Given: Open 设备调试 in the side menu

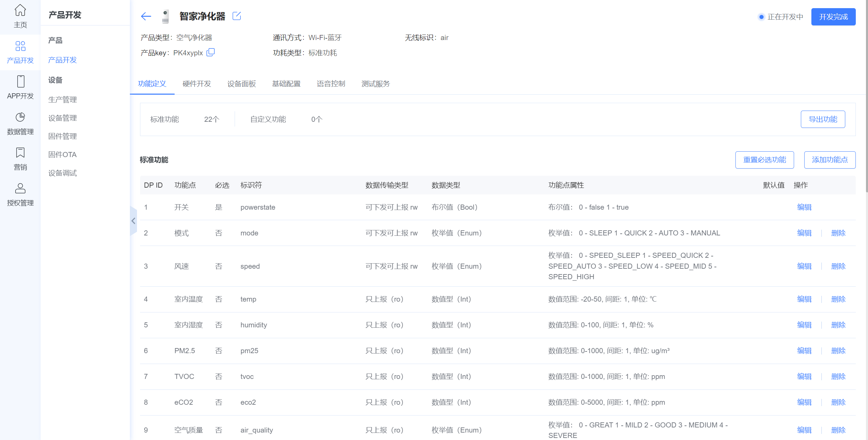Looking at the screenshot, I should click(62, 173).
